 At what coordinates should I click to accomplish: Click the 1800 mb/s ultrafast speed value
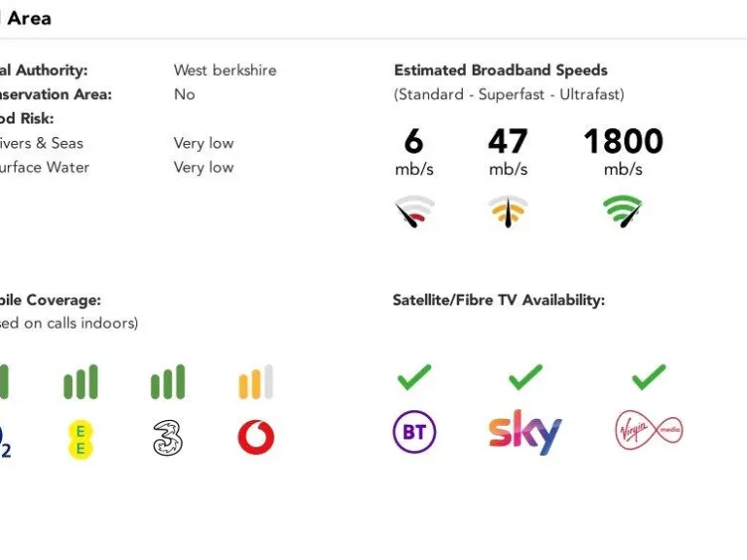(x=622, y=142)
